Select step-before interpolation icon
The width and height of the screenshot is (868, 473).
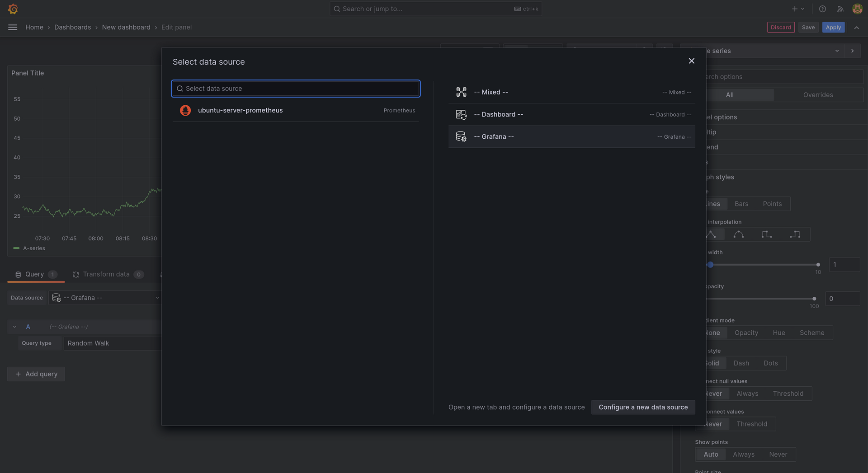(x=767, y=234)
